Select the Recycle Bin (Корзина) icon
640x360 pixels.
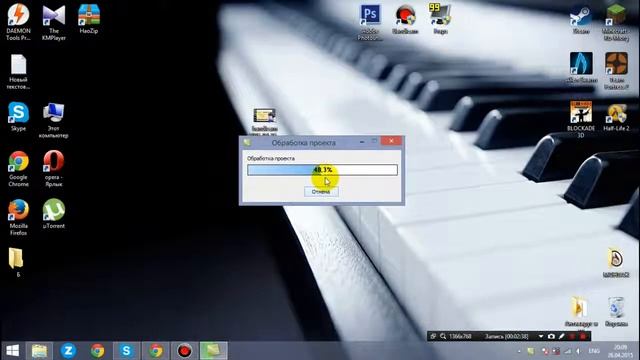(x=616, y=312)
